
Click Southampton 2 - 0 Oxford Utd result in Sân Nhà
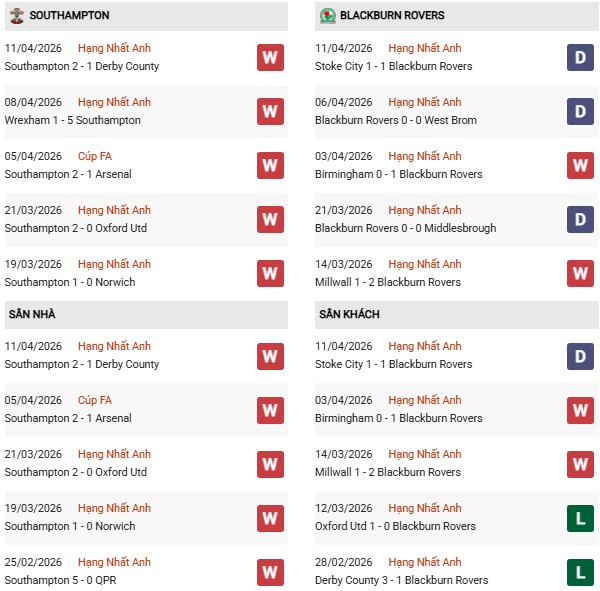click(x=75, y=472)
